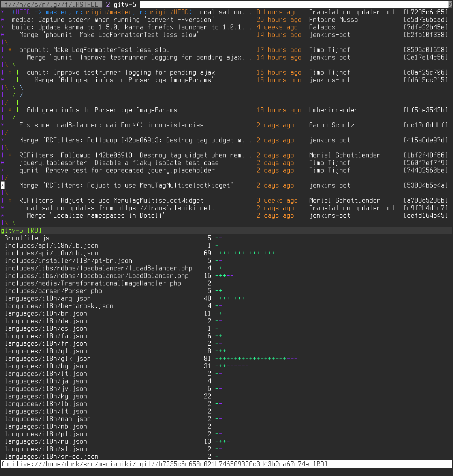453x476 pixels.
Task: Open languages/i18n/fa.json entry
Action: 46,336
